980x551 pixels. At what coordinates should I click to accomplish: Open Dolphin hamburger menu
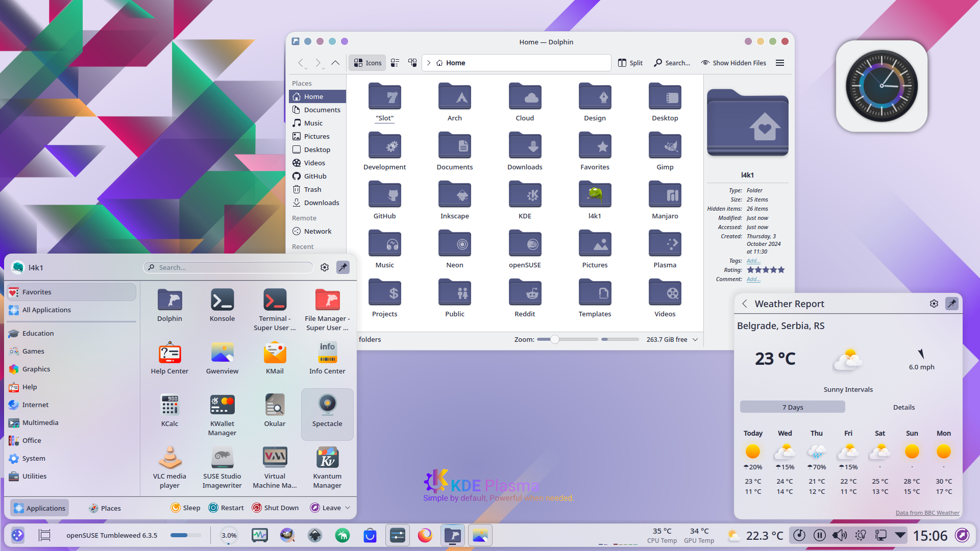780,63
